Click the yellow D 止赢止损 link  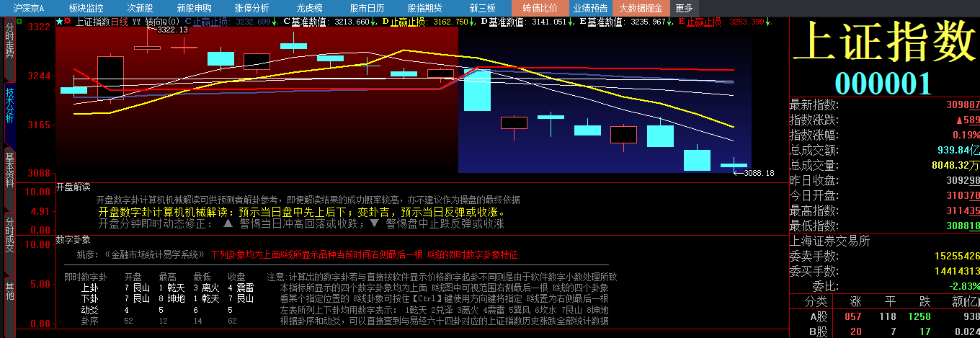pyautogui.click(x=404, y=22)
